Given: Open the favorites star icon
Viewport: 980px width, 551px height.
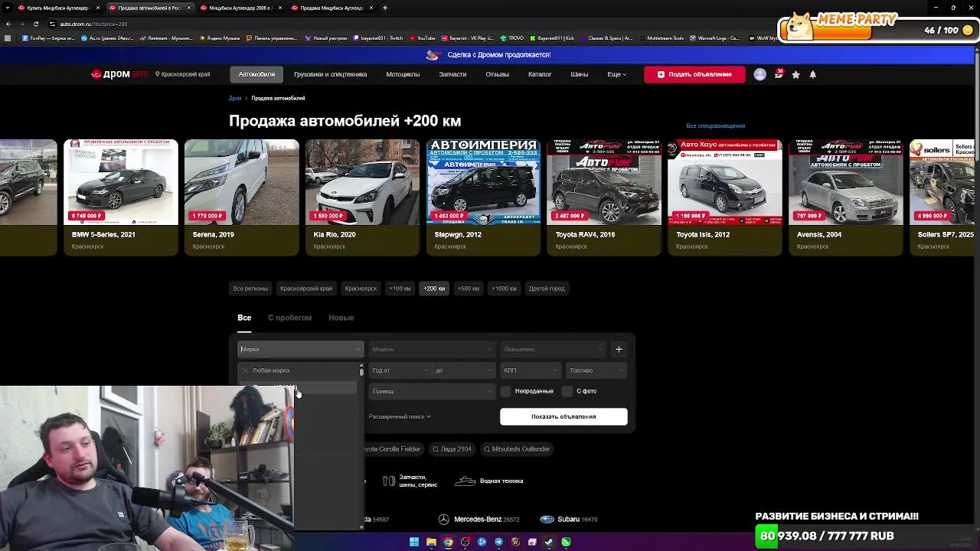Looking at the screenshot, I should pos(795,74).
